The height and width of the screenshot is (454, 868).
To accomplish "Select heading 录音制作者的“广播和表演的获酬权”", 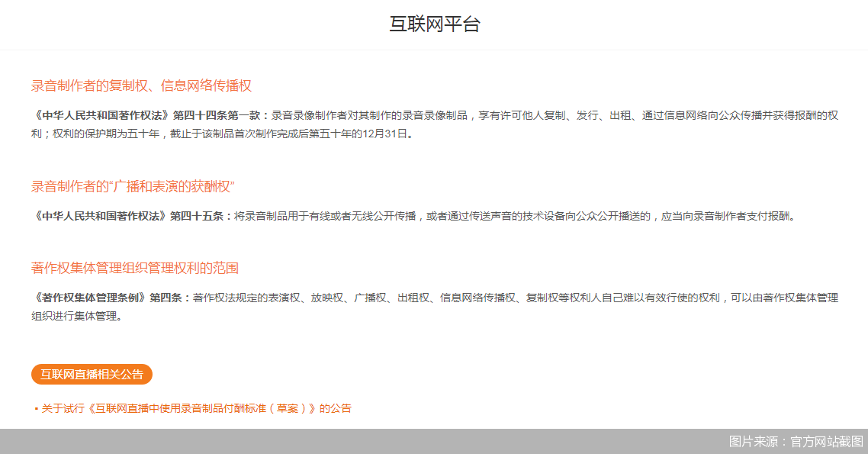I will 133,187.
